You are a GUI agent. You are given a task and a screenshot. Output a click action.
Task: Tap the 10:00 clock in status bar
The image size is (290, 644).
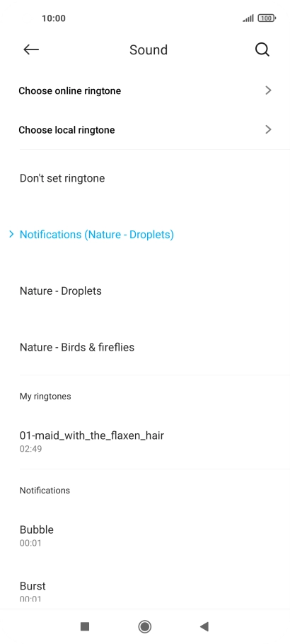tap(53, 18)
